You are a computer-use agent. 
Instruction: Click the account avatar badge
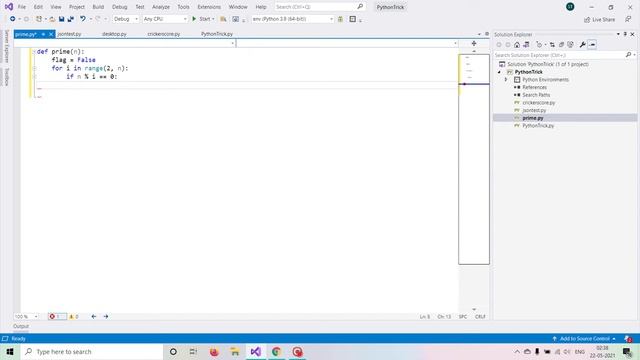click(x=570, y=7)
